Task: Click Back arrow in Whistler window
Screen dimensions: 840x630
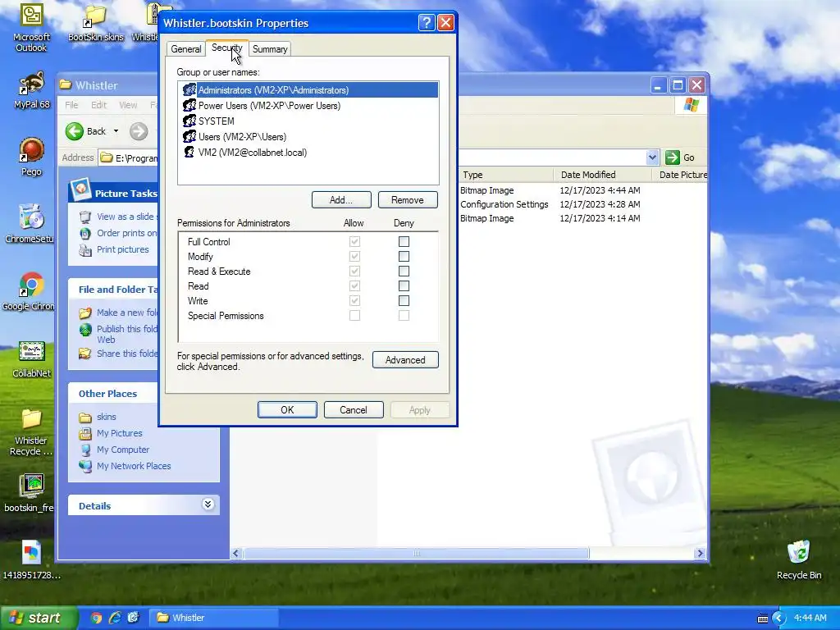Action: pos(75,131)
